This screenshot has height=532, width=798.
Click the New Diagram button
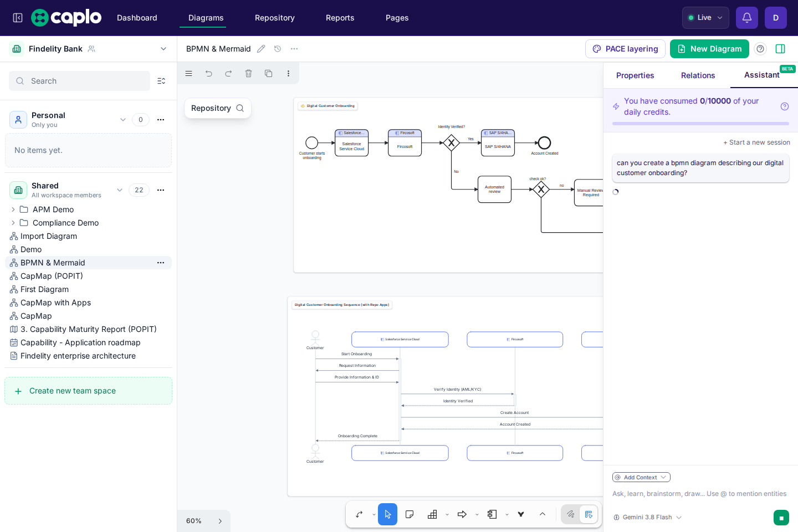[709, 49]
